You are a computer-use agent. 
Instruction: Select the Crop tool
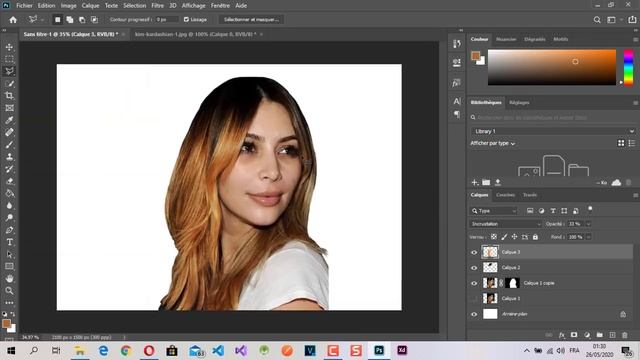[9, 96]
